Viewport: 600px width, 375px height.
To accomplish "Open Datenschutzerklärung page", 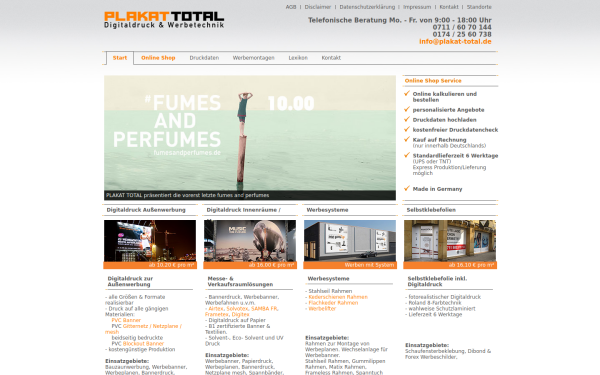I will click(367, 7).
